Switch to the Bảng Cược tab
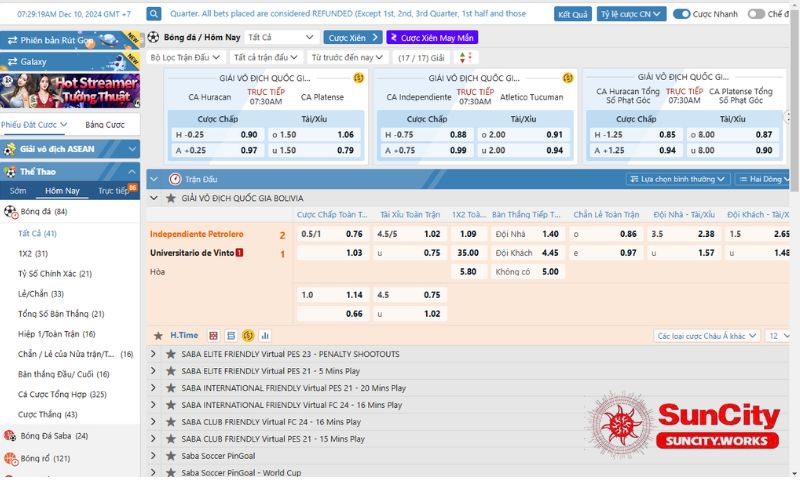Viewport: 800px width, 480px height. 105,125
